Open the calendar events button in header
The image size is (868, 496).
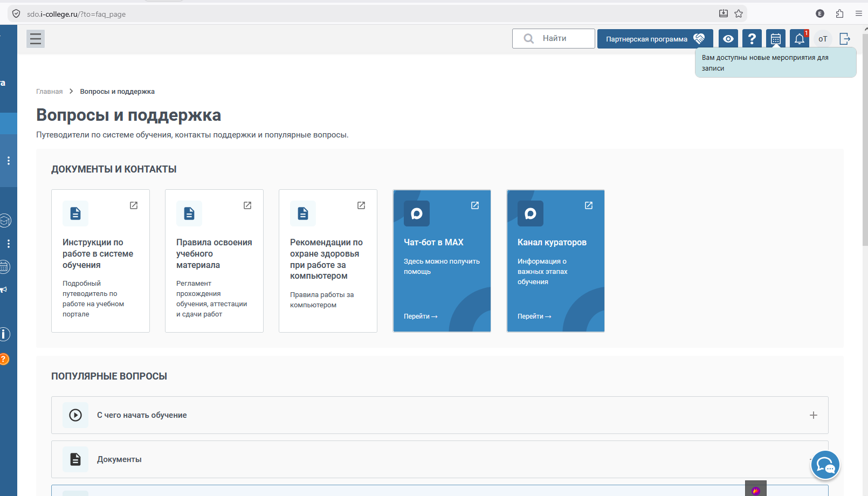(x=776, y=39)
